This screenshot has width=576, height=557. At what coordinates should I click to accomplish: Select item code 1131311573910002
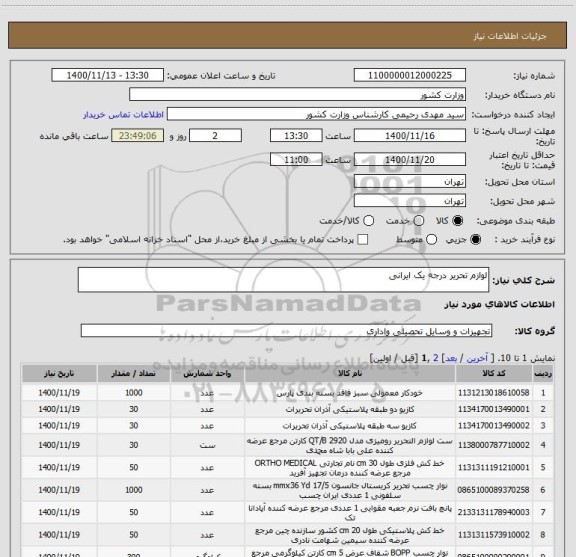click(x=494, y=535)
